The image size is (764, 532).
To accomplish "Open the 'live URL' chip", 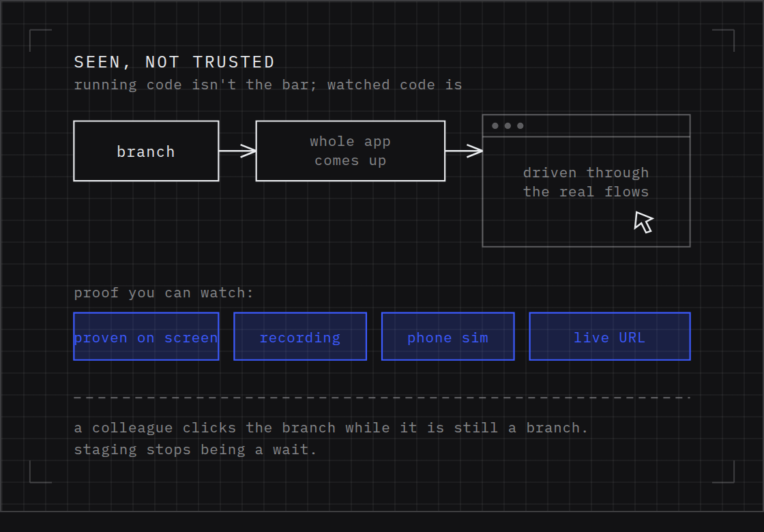I will tap(610, 337).
